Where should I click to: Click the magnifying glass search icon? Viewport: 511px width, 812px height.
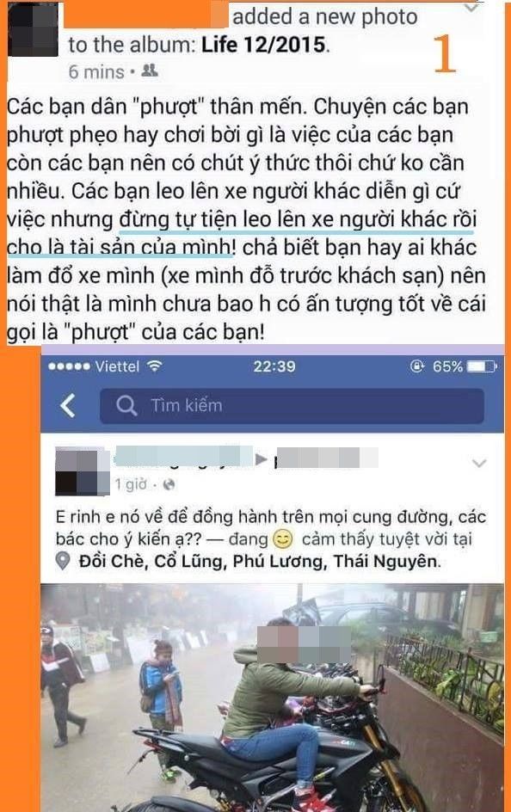pos(126,405)
